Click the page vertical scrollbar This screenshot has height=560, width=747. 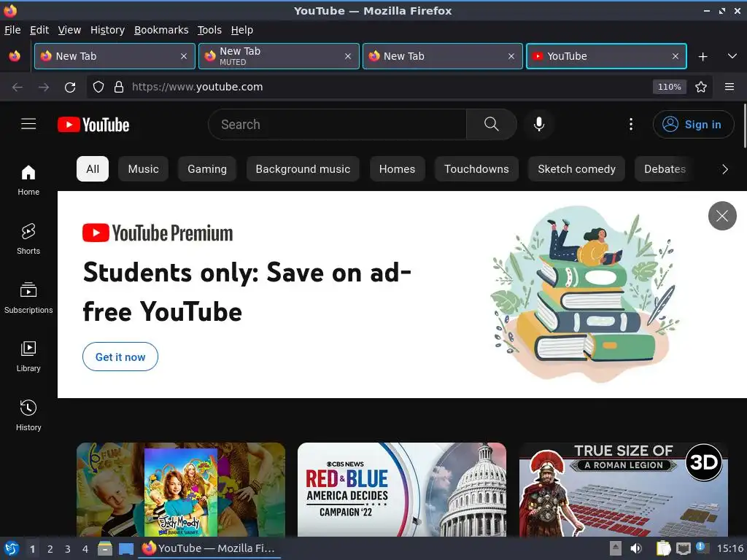click(x=744, y=125)
